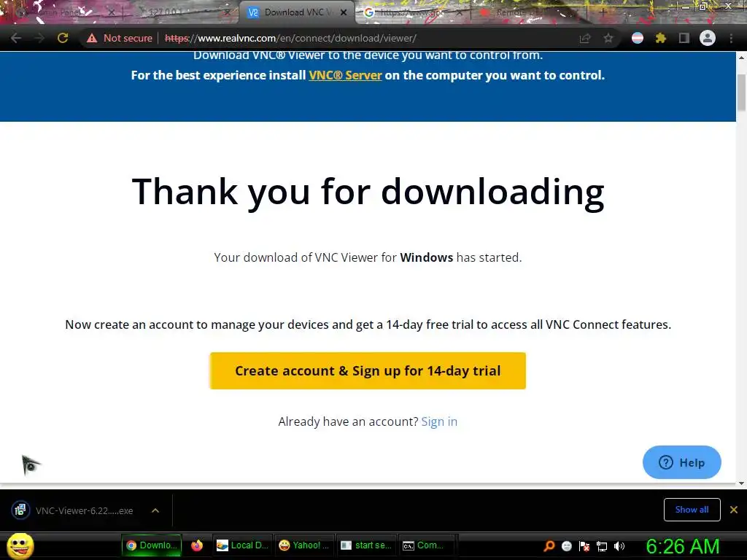Open the Extensions puzzle piece menu
This screenshot has width=747, height=560.
point(661,38)
